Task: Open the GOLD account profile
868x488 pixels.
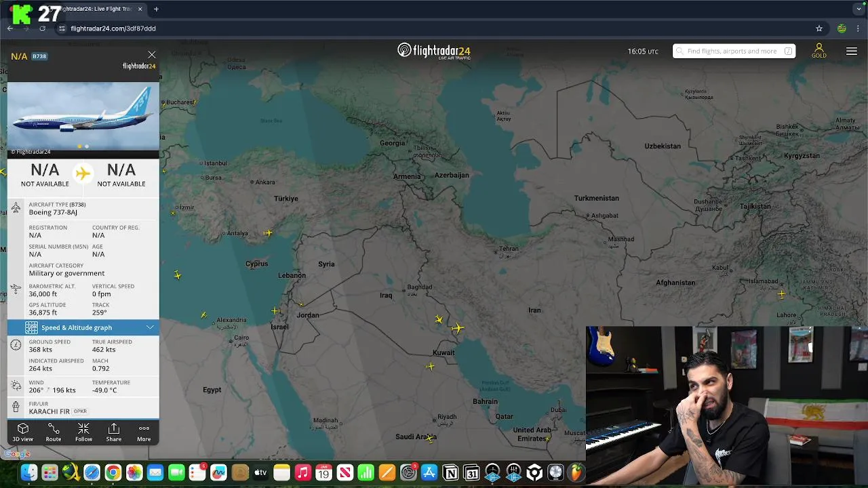Action: [819, 51]
